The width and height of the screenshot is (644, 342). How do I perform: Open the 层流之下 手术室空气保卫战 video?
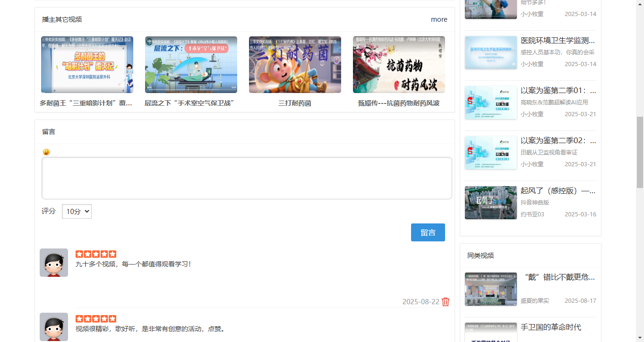click(x=190, y=65)
